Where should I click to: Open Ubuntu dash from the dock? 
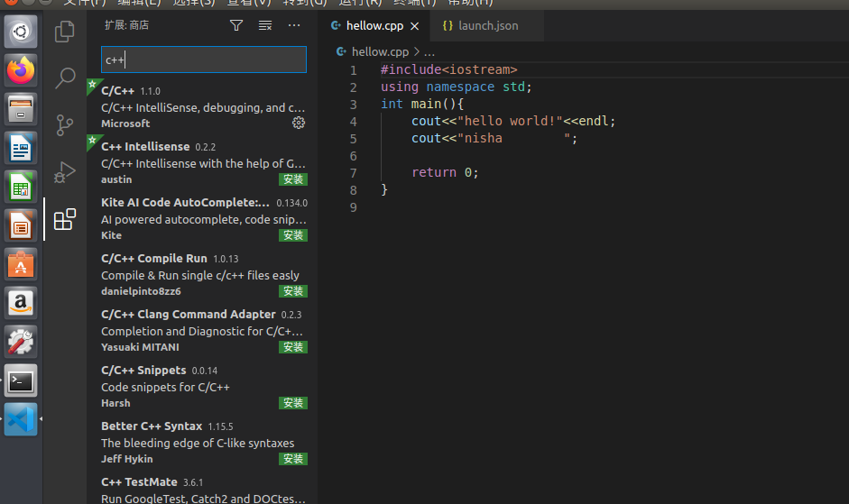coord(21,32)
